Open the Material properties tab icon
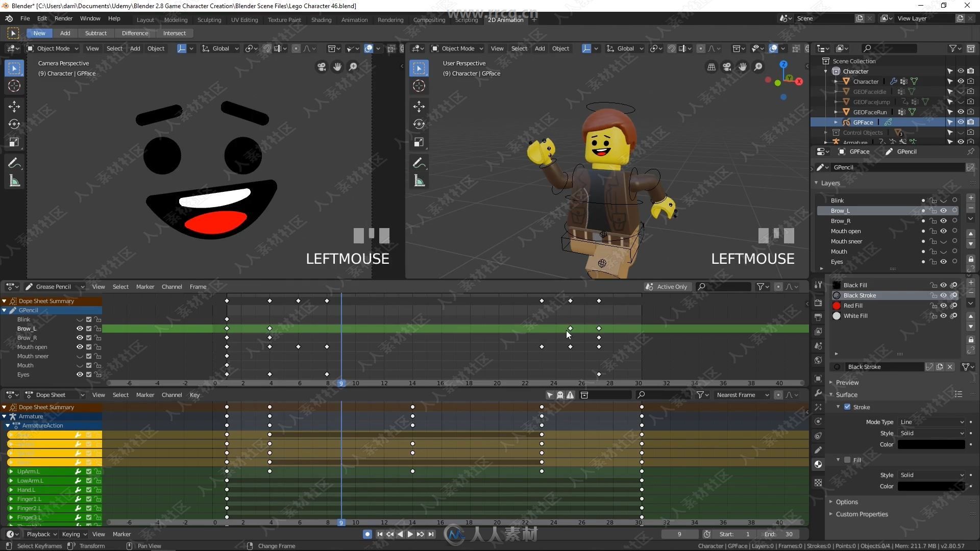Viewport: 980px width, 551px height. [x=818, y=464]
